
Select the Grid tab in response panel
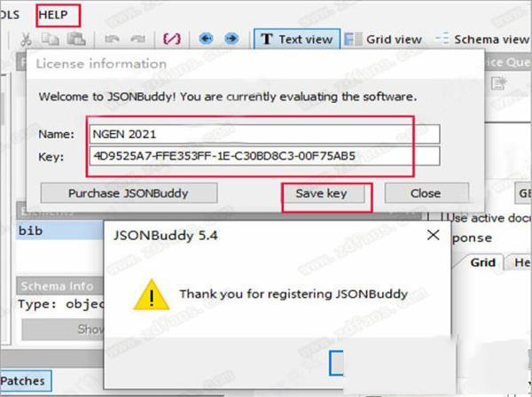482,262
